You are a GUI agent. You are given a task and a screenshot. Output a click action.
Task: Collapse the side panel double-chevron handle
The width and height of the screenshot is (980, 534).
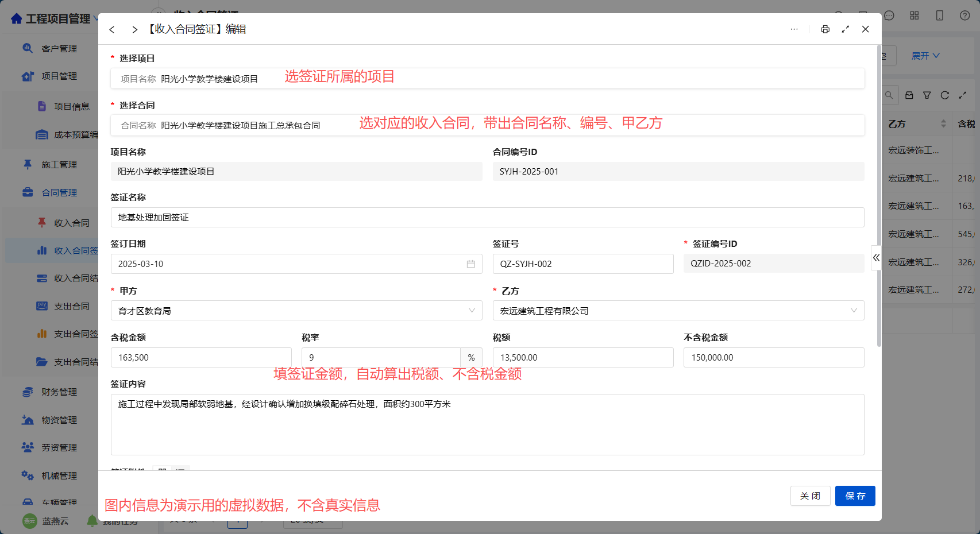(x=876, y=258)
